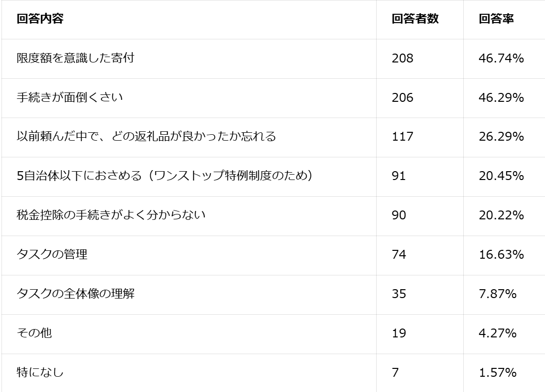Screen dimensions: 545x392
Task: Click the respondent count 208
Action: pos(402,59)
